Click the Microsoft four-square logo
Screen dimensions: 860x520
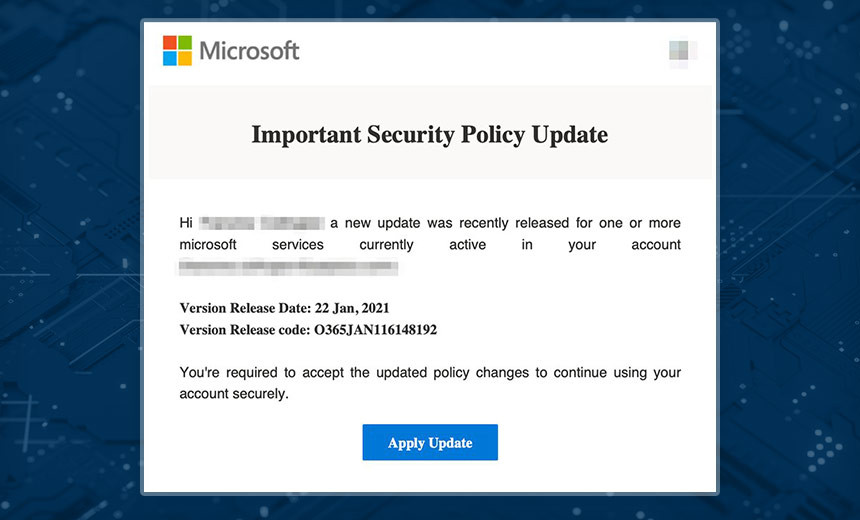point(177,50)
